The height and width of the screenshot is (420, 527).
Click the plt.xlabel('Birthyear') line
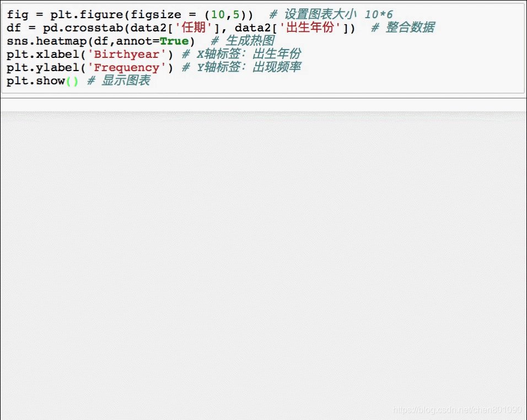coord(154,54)
